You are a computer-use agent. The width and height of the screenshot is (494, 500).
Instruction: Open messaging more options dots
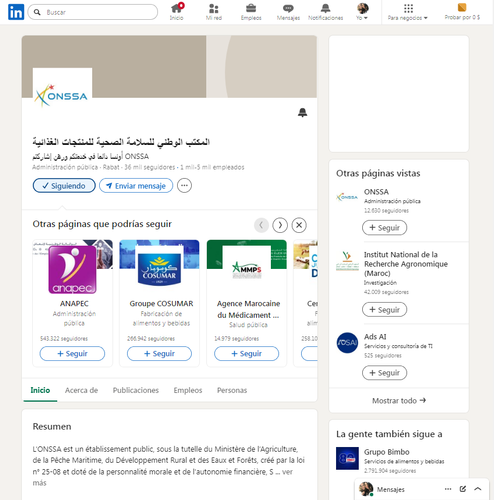(x=448, y=489)
